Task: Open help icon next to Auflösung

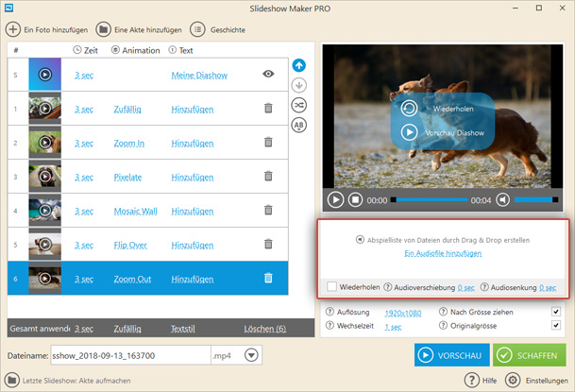Action: (330, 312)
